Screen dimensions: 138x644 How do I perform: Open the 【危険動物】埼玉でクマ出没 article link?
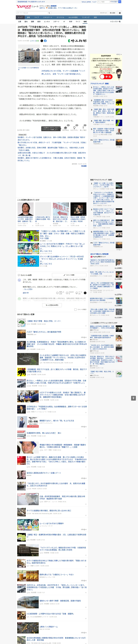tap(57, 371)
